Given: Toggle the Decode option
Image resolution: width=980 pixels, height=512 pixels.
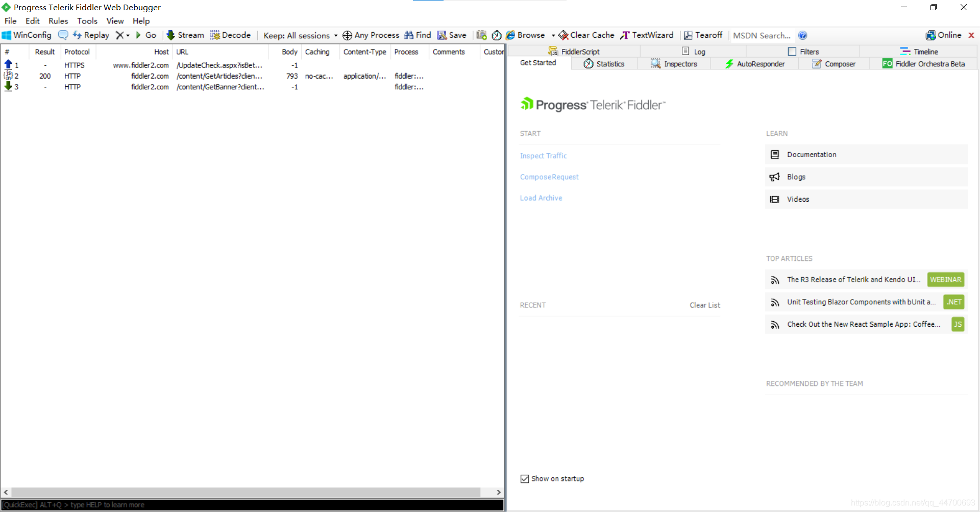Looking at the screenshot, I should [x=230, y=35].
